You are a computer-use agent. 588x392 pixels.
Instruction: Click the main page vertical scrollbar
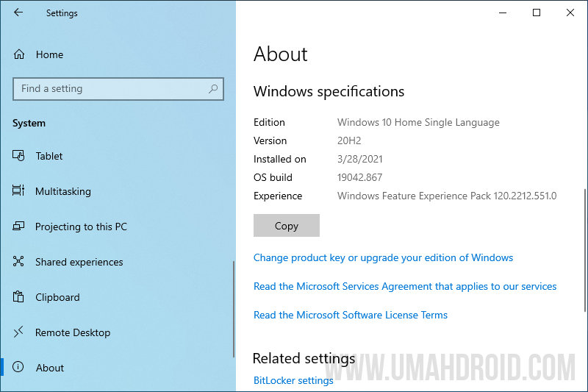tap(584, 250)
